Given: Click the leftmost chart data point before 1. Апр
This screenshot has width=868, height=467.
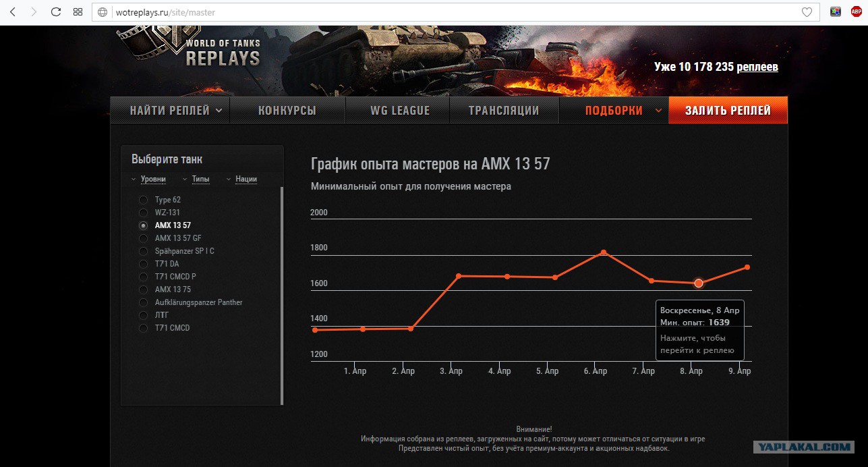Looking at the screenshot, I should [x=315, y=330].
